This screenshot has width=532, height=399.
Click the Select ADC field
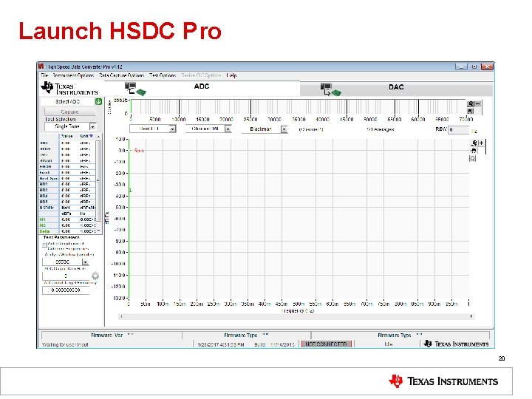click(67, 101)
